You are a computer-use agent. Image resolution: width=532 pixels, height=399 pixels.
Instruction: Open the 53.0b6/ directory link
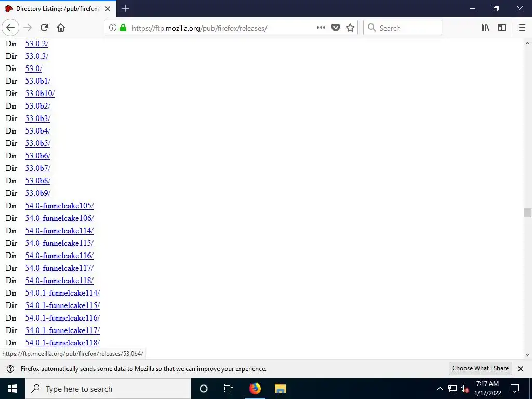[37, 156]
